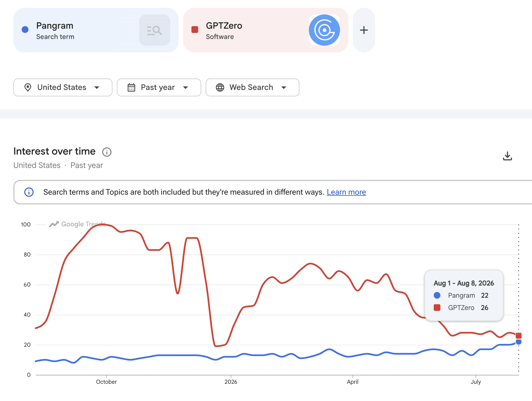Click the 100 y-axis label
This screenshot has height=401, width=532.
26,224
